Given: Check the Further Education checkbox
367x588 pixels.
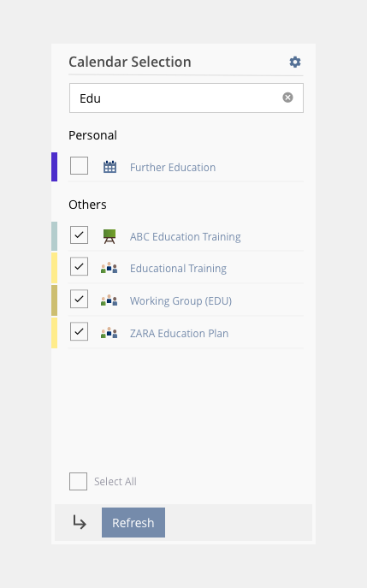Looking at the screenshot, I should click(x=79, y=166).
